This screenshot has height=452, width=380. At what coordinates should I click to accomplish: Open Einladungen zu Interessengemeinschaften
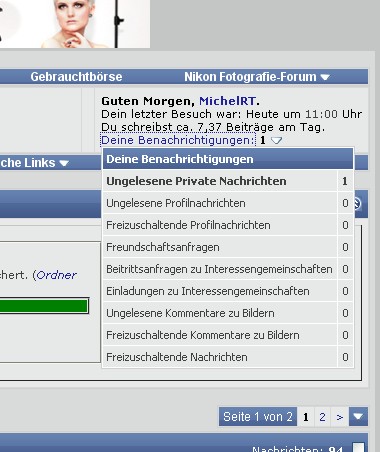pos(208,291)
